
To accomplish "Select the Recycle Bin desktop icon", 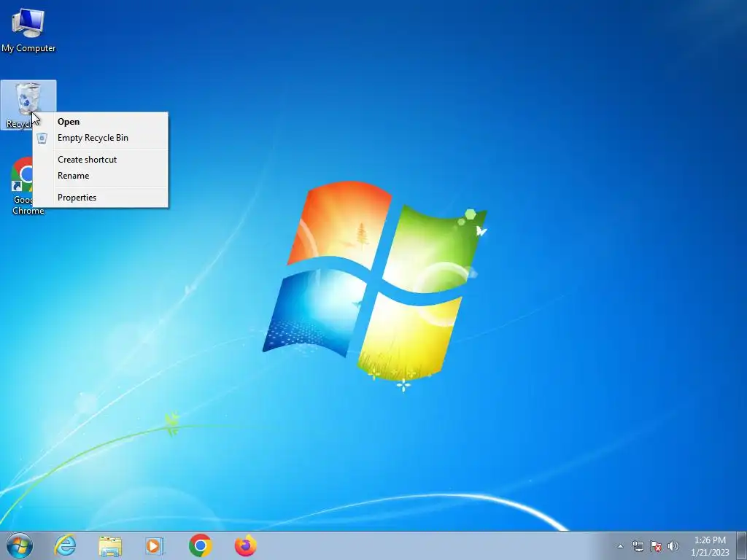I will click(x=28, y=105).
